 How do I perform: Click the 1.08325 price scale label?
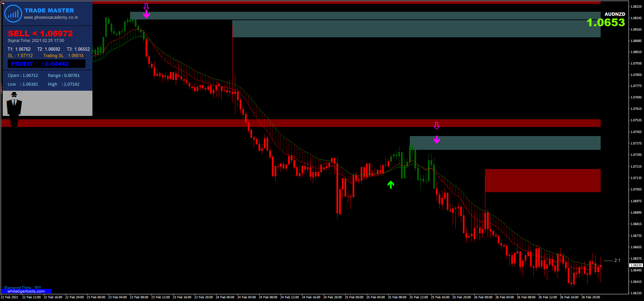point(636,7)
